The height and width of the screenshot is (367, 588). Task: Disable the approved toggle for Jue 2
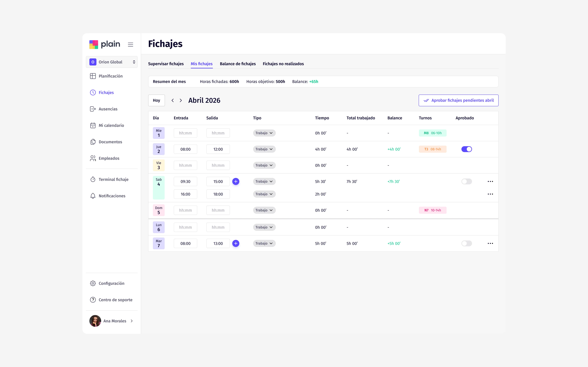click(x=467, y=149)
